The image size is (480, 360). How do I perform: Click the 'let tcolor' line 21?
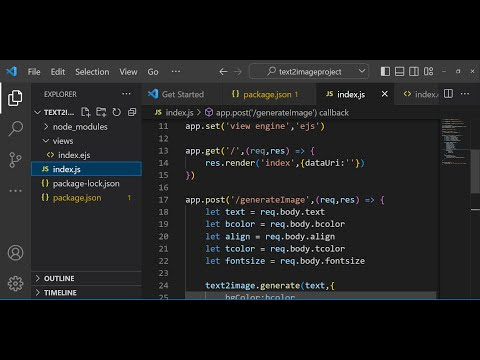(275, 249)
